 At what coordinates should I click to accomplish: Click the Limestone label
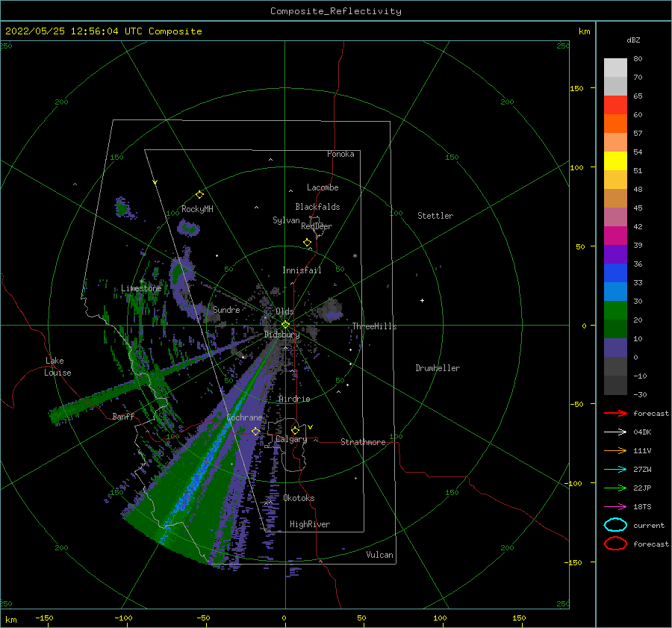click(x=141, y=288)
